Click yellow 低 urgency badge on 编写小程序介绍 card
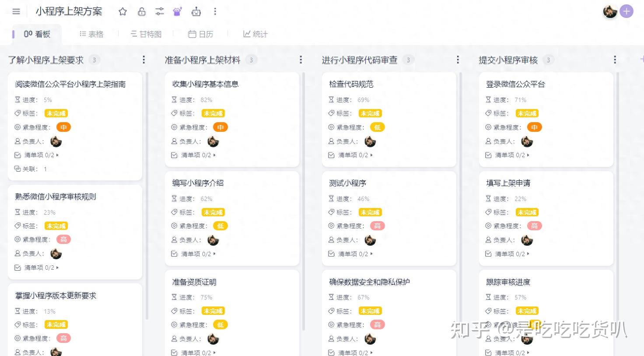 pyautogui.click(x=220, y=226)
